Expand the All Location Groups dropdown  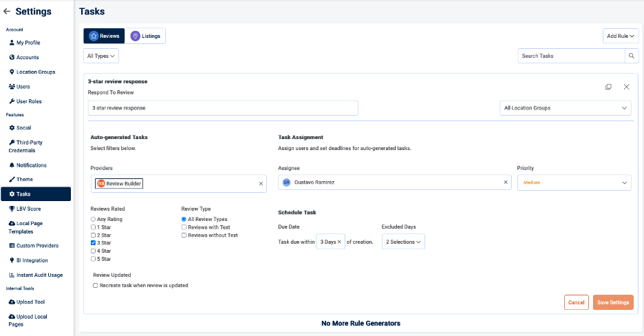click(x=565, y=108)
